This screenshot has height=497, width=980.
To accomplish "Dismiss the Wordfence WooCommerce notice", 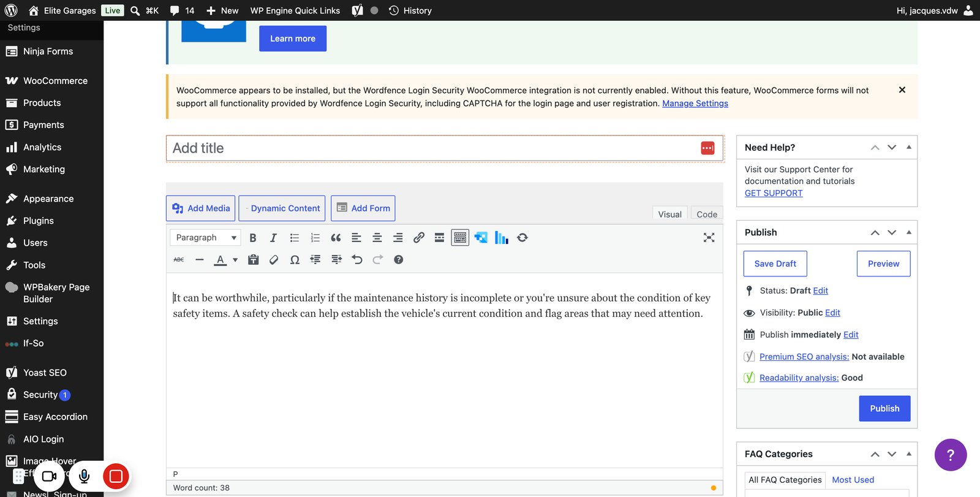I will 902,89.
